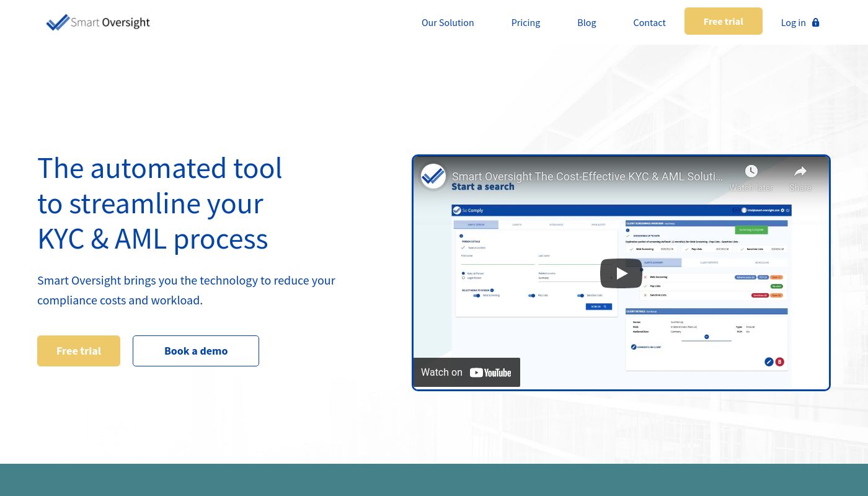
Task: Open Watch on YouTube link
Action: (467, 372)
